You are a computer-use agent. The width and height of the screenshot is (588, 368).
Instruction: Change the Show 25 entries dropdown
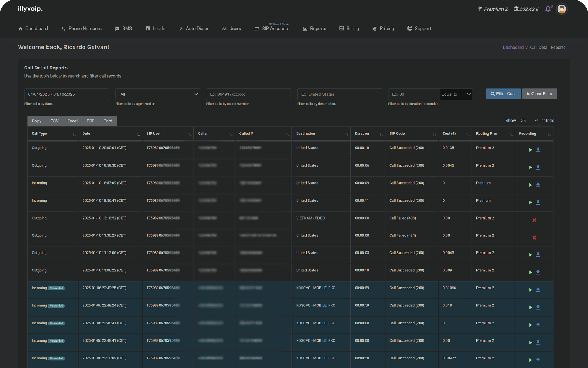[528, 121]
